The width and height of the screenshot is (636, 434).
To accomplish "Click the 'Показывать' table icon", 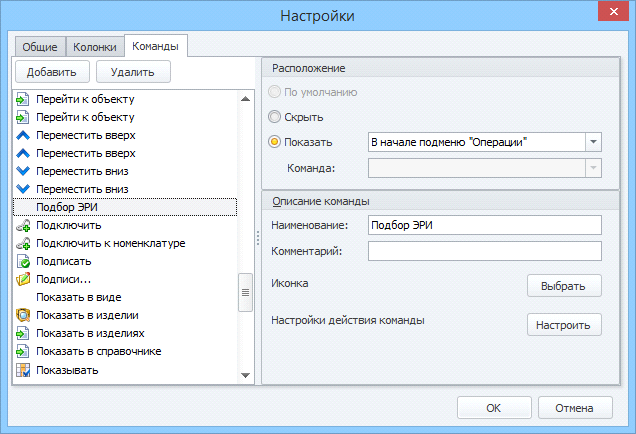I will (x=23, y=370).
